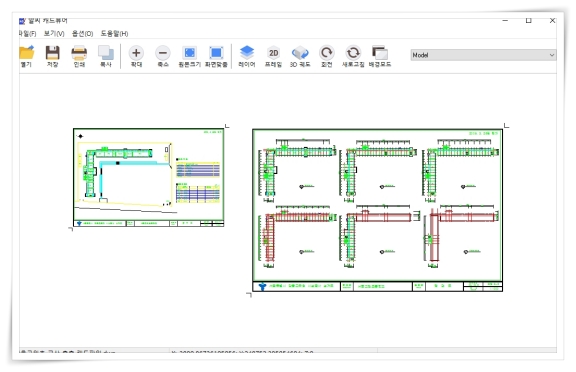Reset to original size with 원본크기
Screen dimensions: 576x372
click(x=190, y=56)
